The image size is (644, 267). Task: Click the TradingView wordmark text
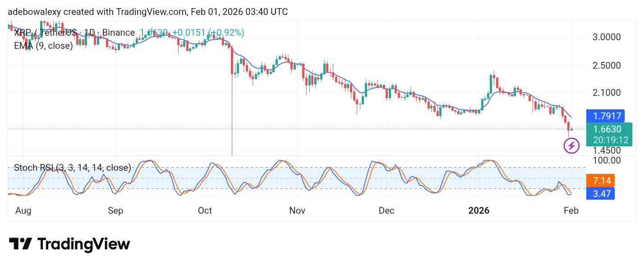[83, 244]
